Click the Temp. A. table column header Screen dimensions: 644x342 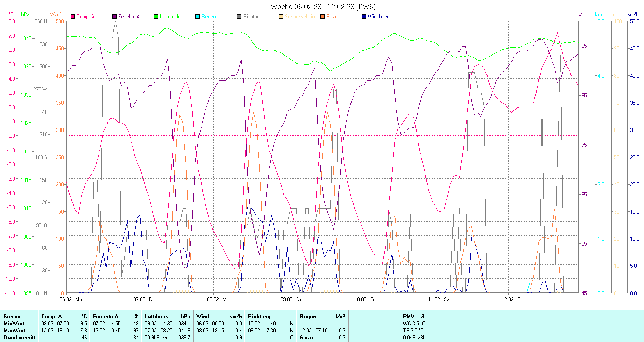(53, 316)
